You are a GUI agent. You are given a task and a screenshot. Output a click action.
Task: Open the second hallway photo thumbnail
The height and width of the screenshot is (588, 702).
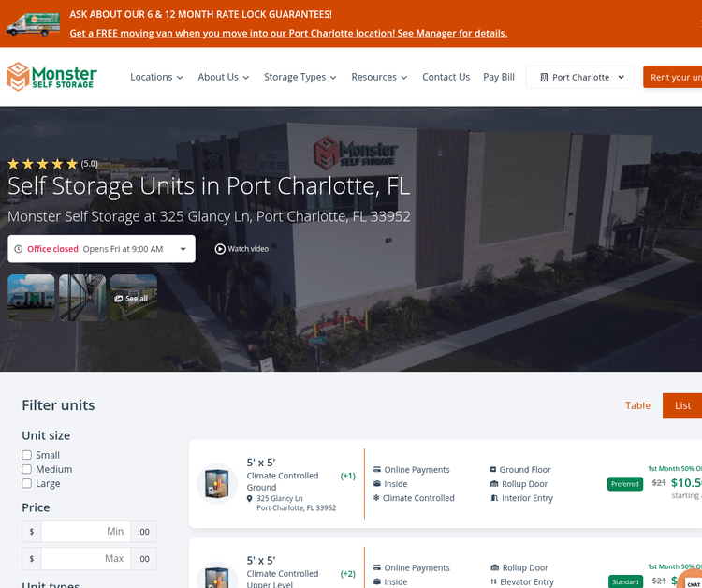pyautogui.click(x=82, y=298)
